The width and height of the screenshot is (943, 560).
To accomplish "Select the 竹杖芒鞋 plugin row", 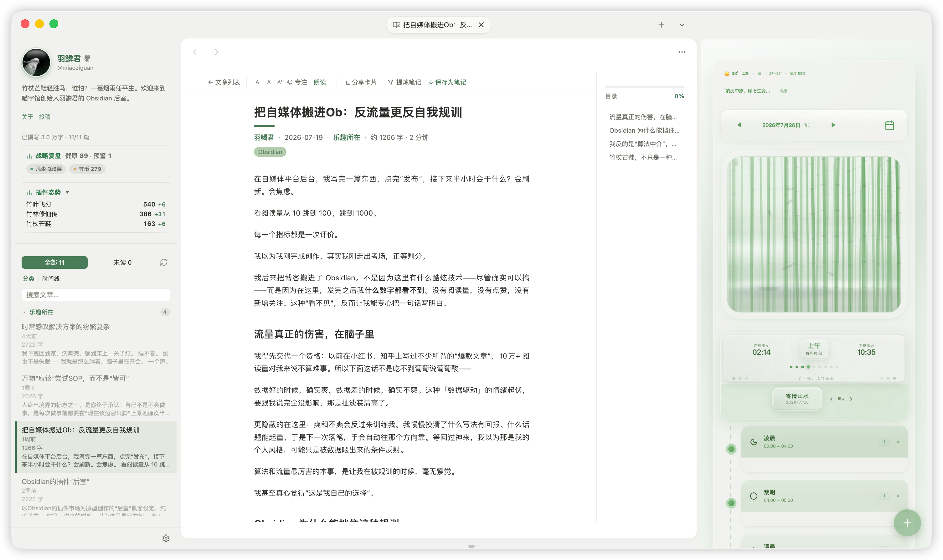I will click(x=95, y=224).
